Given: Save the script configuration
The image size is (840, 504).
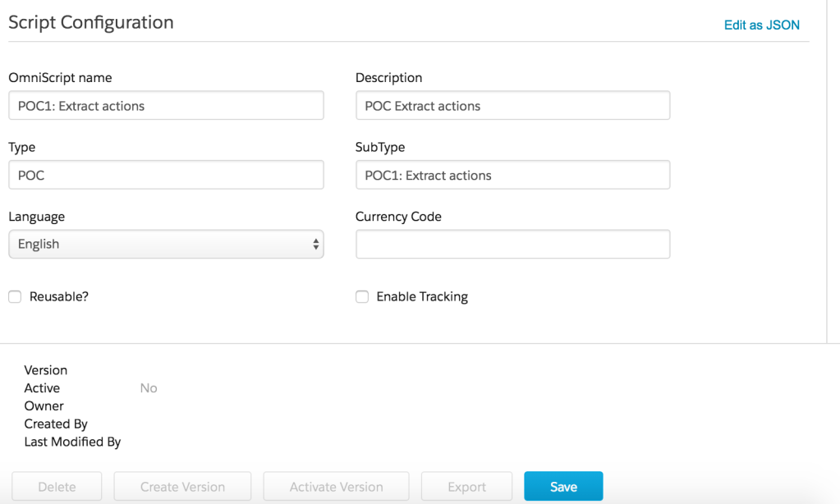Looking at the screenshot, I should click(563, 487).
